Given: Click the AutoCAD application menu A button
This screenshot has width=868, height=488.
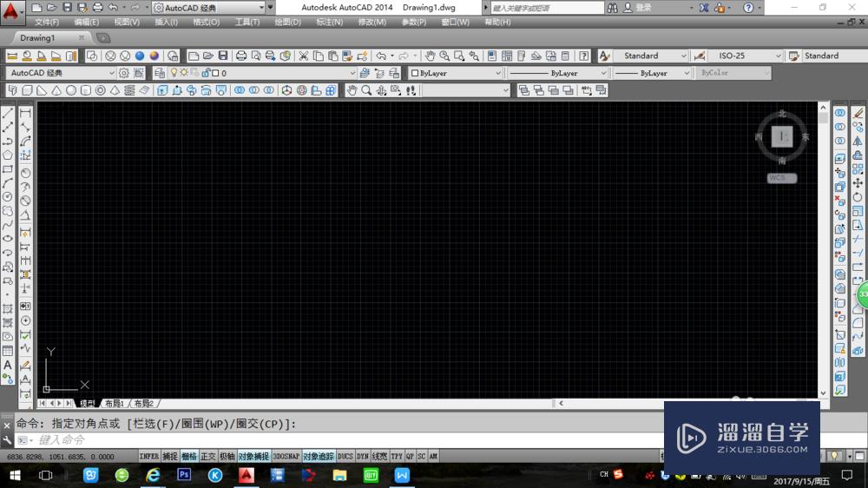Looking at the screenshot, I should point(11,11).
